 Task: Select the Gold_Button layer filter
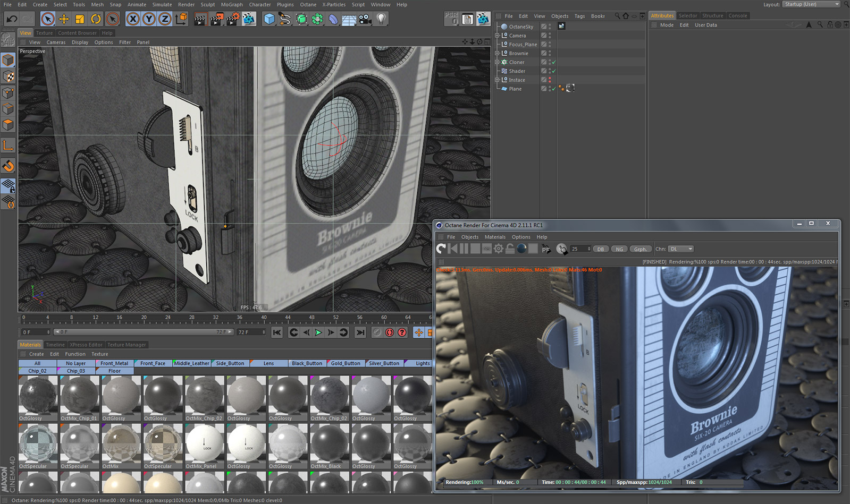[346, 363]
